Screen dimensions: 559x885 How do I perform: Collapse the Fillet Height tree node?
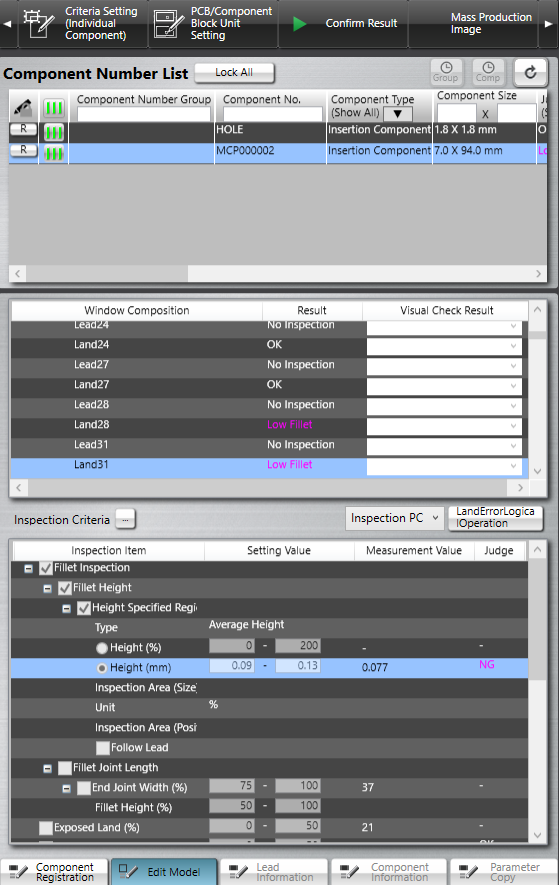pos(47,589)
